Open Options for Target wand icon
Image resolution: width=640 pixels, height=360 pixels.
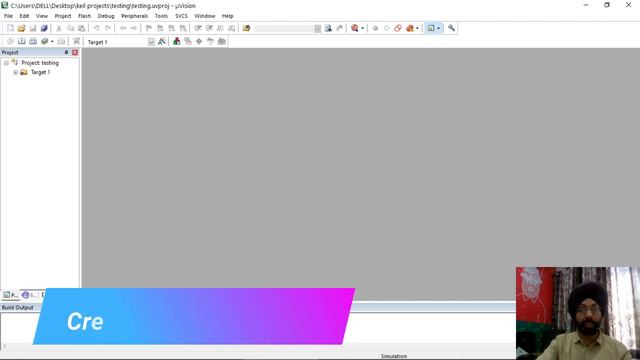pos(162,41)
